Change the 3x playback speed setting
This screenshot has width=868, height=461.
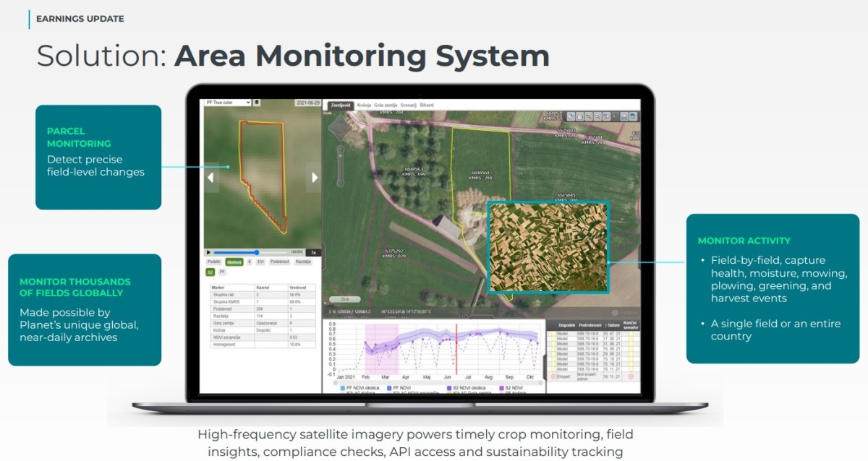pos(313,252)
